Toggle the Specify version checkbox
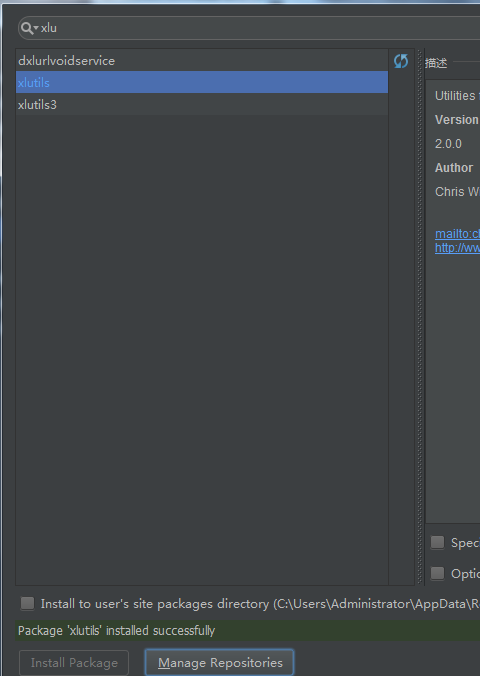 [437, 542]
